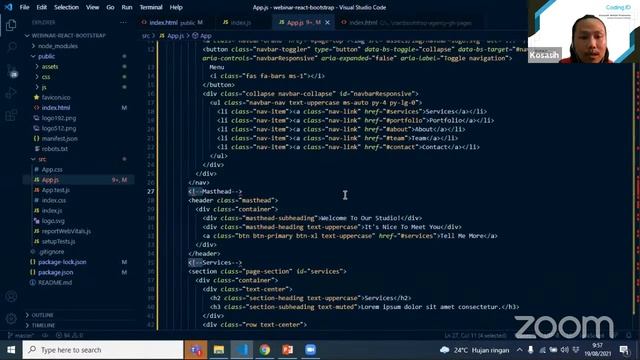Open manifest.json file
This screenshot has width=640, height=360.
(x=60, y=139)
